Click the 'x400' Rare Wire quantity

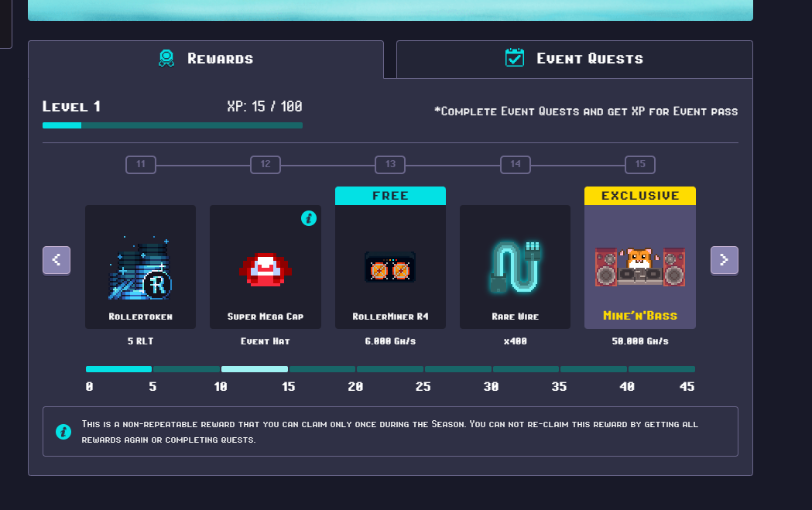coord(516,341)
